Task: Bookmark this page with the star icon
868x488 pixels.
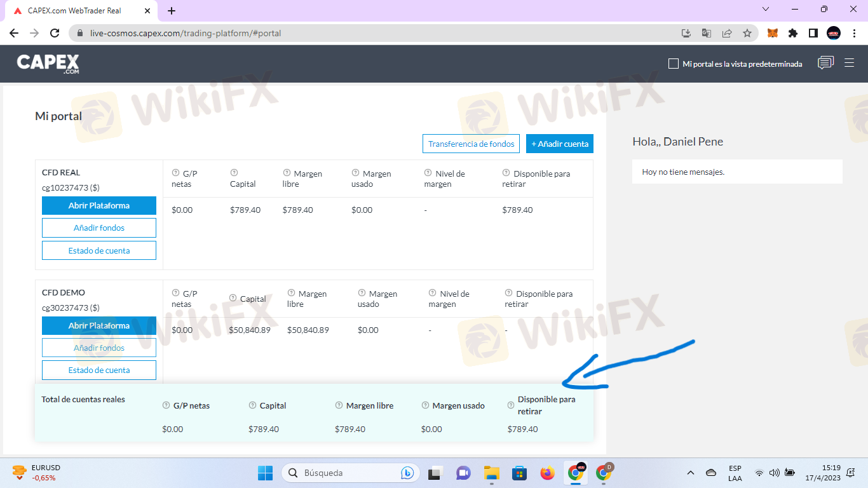Action: pyautogui.click(x=747, y=33)
